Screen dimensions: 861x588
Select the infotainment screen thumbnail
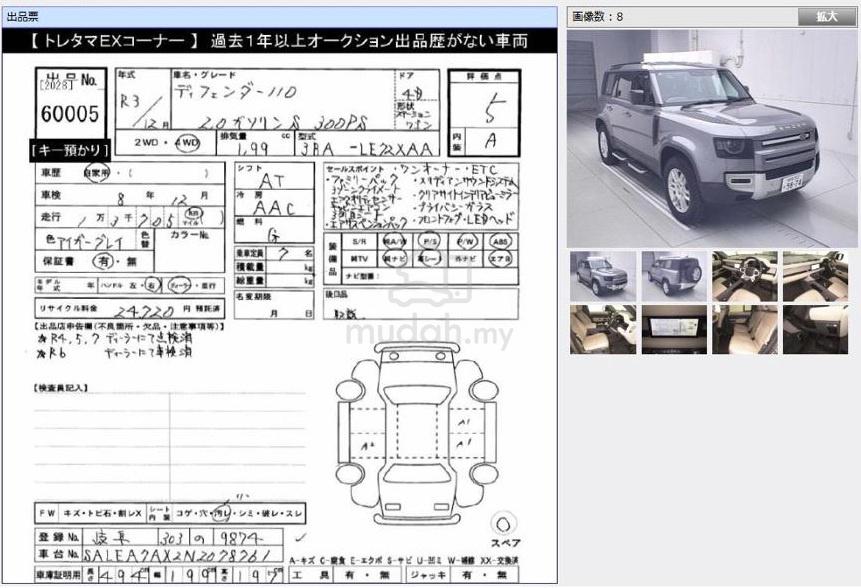click(x=674, y=330)
